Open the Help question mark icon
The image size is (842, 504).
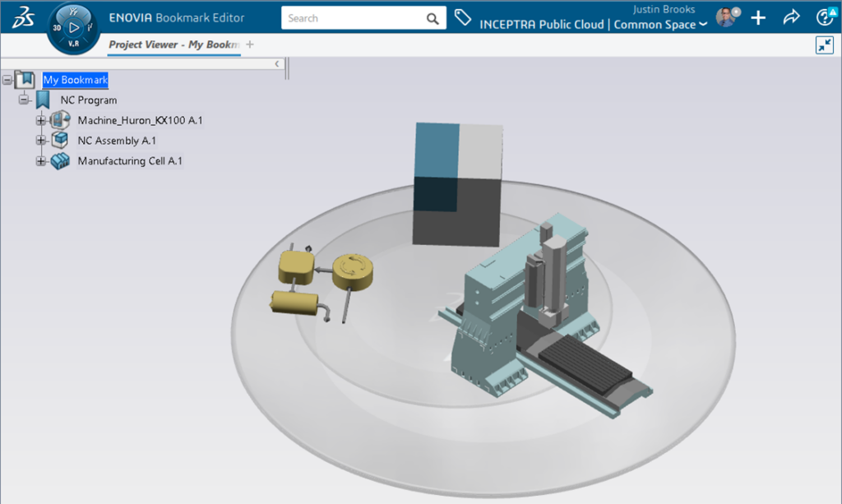824,18
